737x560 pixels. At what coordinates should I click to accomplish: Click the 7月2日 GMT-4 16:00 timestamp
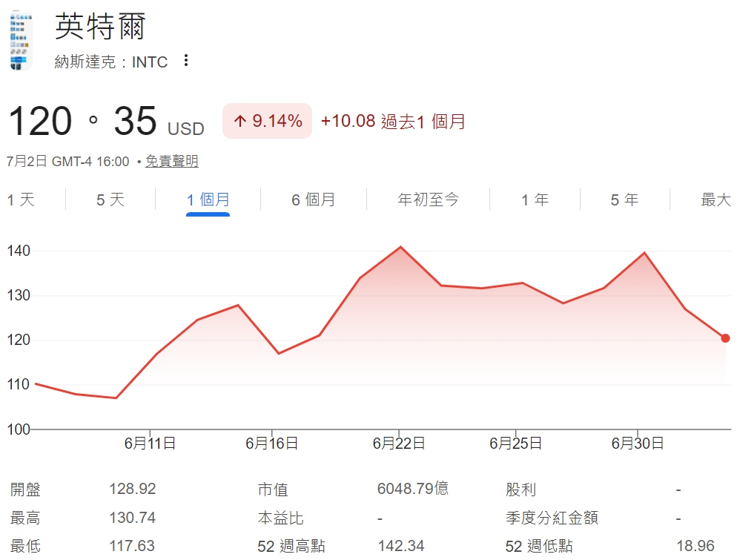click(x=67, y=161)
